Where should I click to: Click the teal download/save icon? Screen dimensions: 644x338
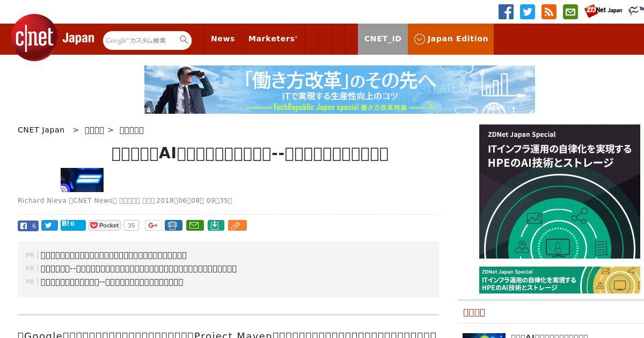[x=216, y=225]
